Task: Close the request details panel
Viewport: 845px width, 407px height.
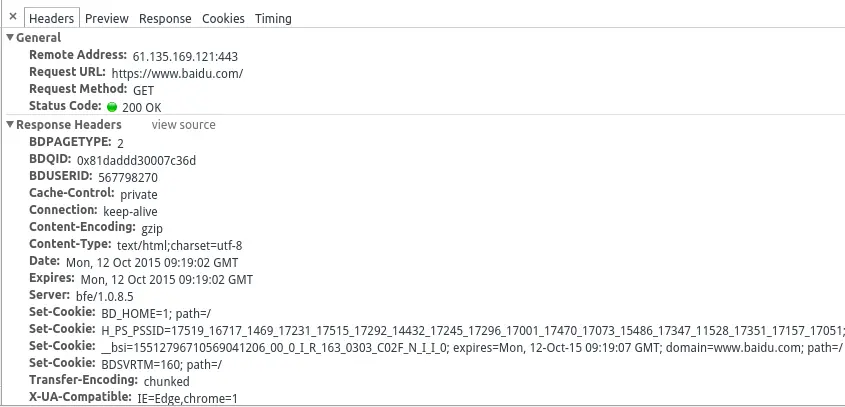Action: tap(13, 17)
